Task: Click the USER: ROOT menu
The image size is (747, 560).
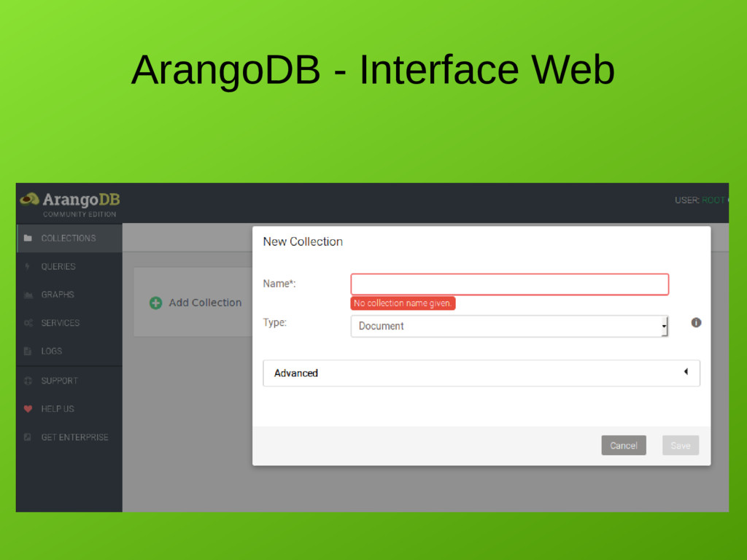Action: point(701,201)
